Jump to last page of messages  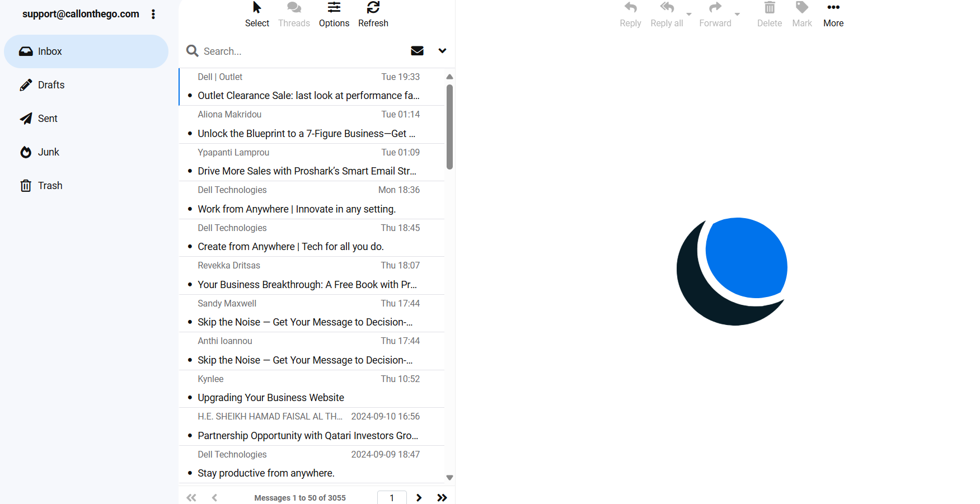442,497
